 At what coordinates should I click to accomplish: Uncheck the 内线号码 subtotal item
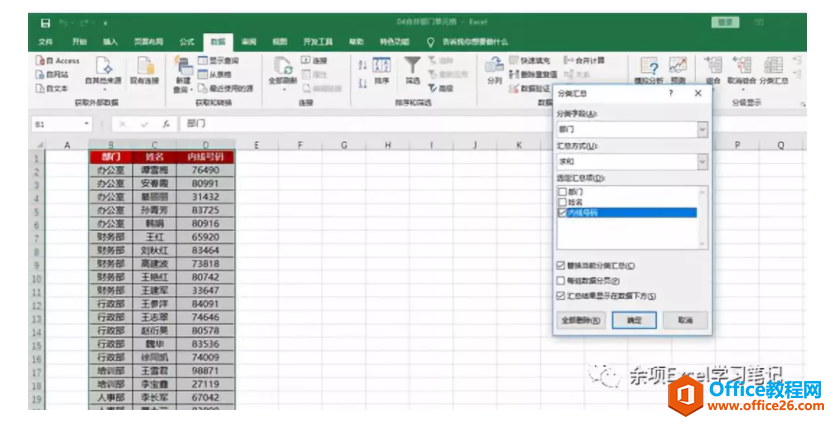(x=562, y=212)
